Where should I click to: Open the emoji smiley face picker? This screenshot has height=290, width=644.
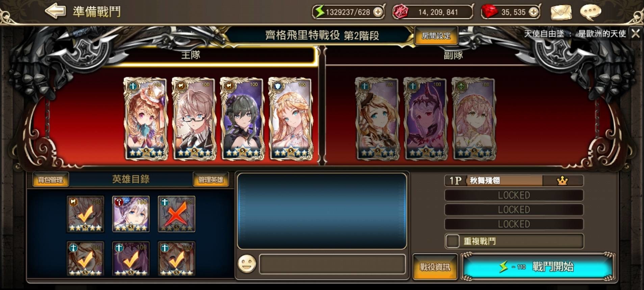click(247, 264)
